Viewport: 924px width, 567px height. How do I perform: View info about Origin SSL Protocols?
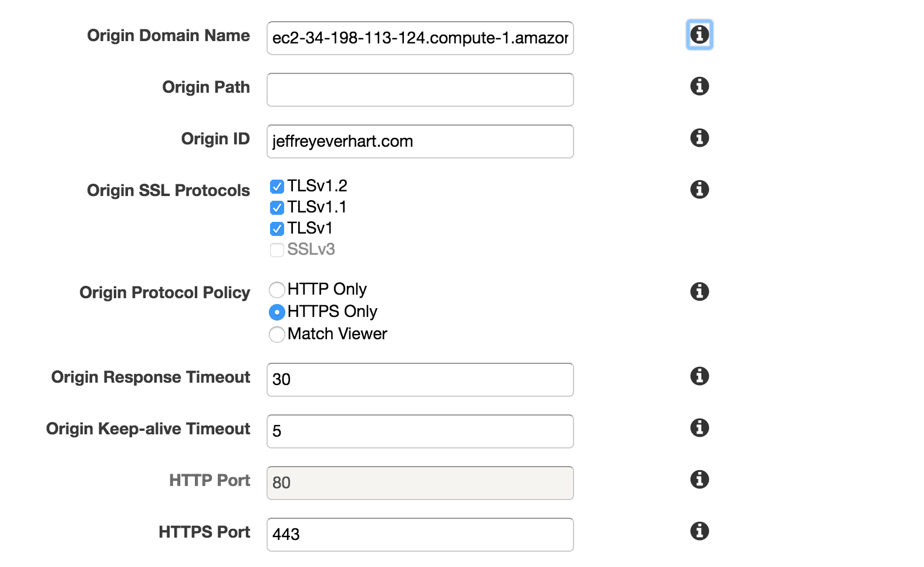pyautogui.click(x=699, y=190)
